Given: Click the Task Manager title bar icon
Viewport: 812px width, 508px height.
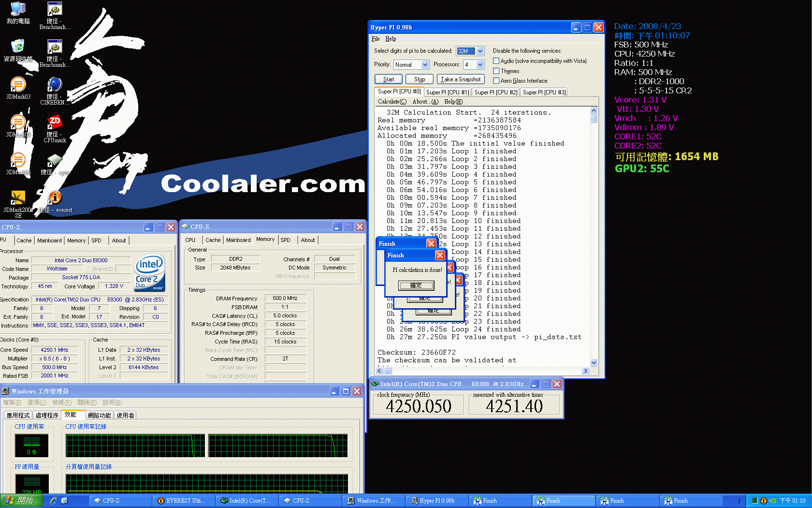Looking at the screenshot, I should pos(5,391).
